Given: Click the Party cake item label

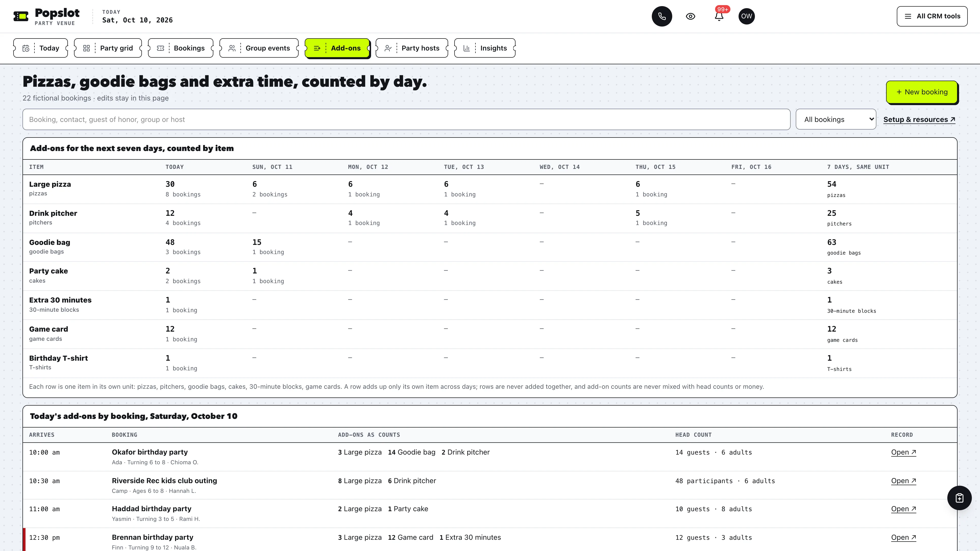Looking at the screenshot, I should tap(48, 271).
